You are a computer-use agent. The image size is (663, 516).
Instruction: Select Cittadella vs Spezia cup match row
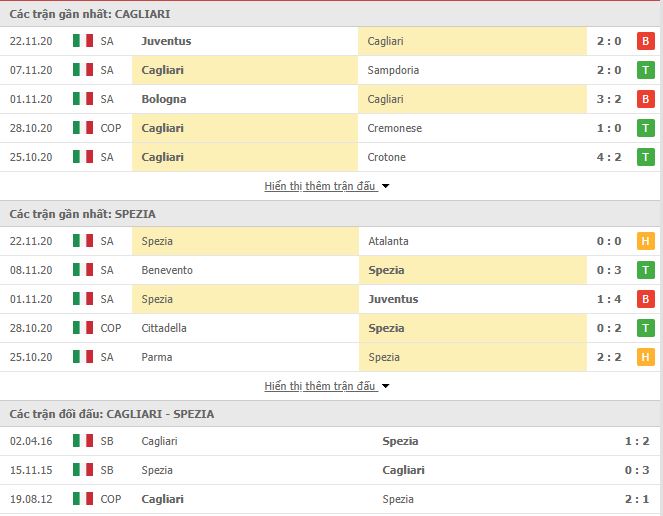pos(330,328)
